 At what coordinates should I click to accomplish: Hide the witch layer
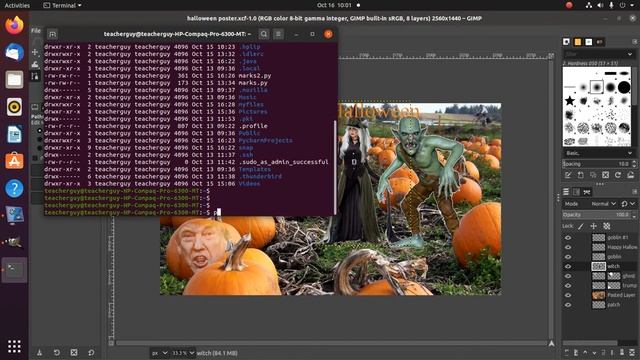click(568, 267)
